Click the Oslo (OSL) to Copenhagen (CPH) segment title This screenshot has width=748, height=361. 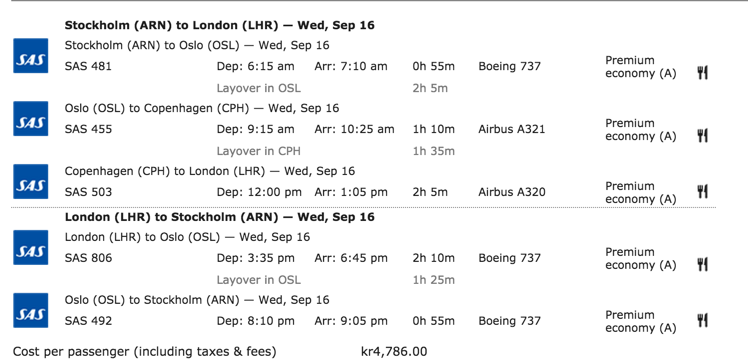tap(202, 109)
